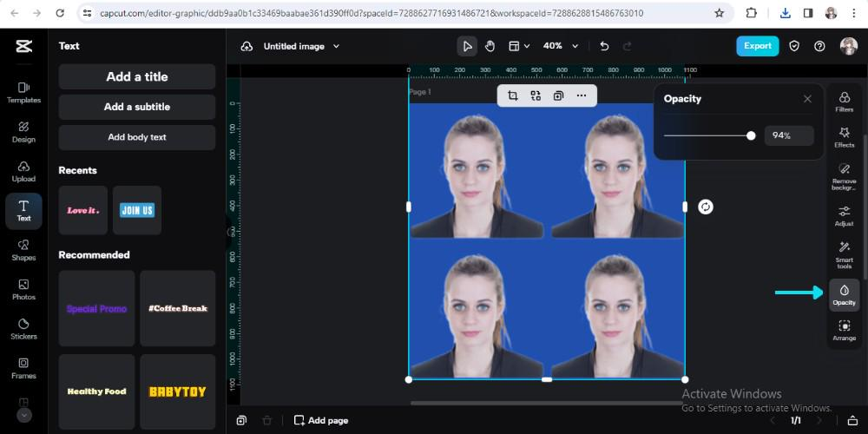Click the cloud save icon
Screen dimensions: 868x434
point(247,47)
